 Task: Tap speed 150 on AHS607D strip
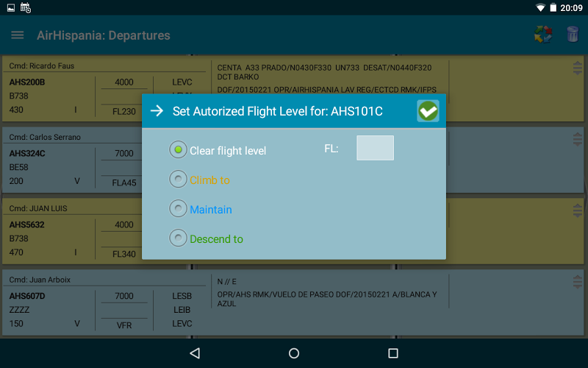pyautogui.click(x=16, y=324)
